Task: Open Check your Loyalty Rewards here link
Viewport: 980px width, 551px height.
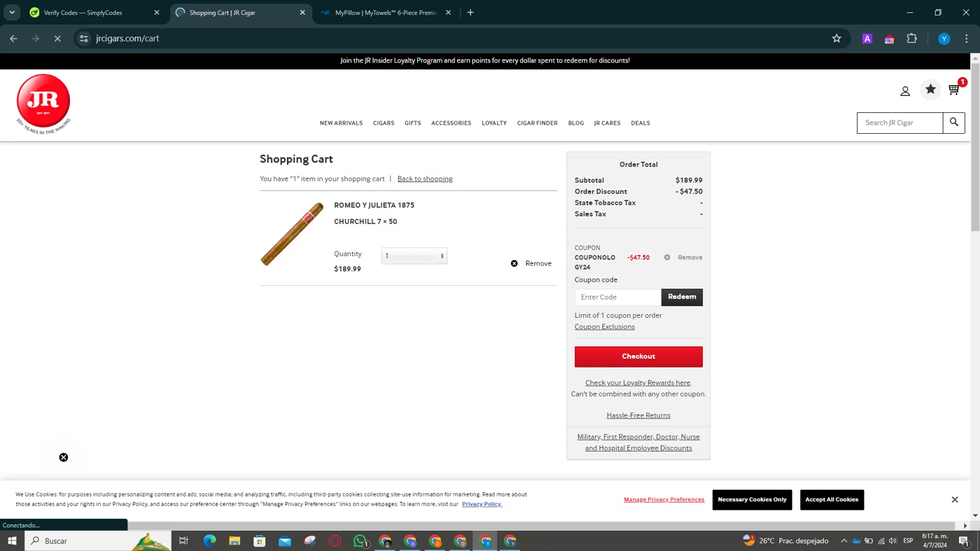Action: tap(638, 383)
